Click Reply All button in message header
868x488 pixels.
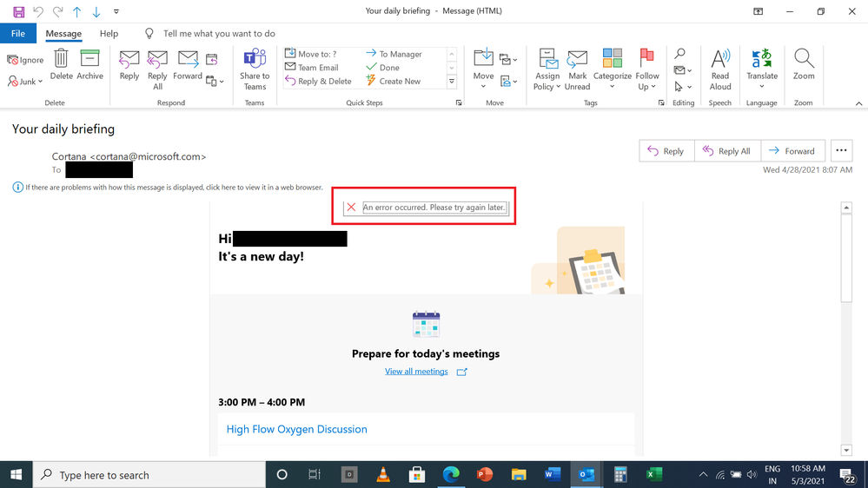pyautogui.click(x=727, y=151)
